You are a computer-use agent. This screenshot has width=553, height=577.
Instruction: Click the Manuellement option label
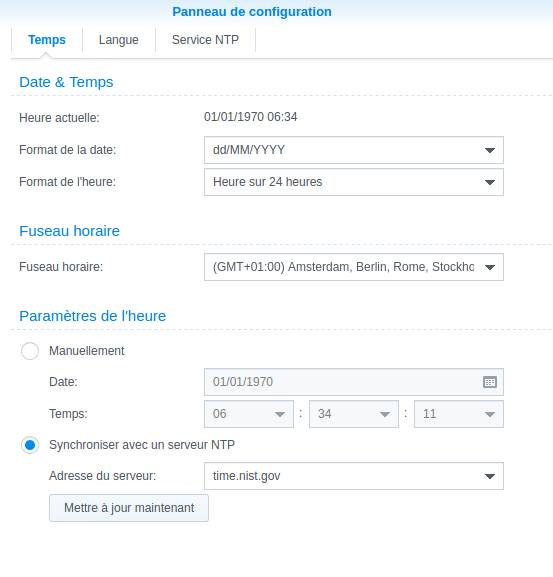click(86, 351)
